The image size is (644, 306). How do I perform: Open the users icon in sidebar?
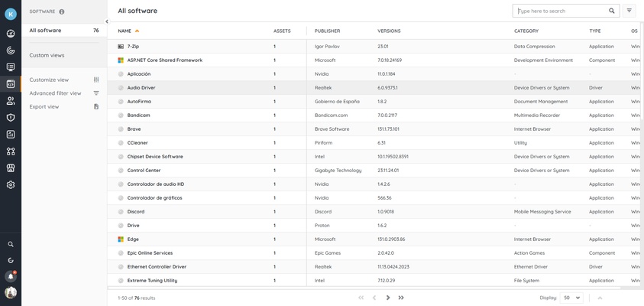[11, 101]
